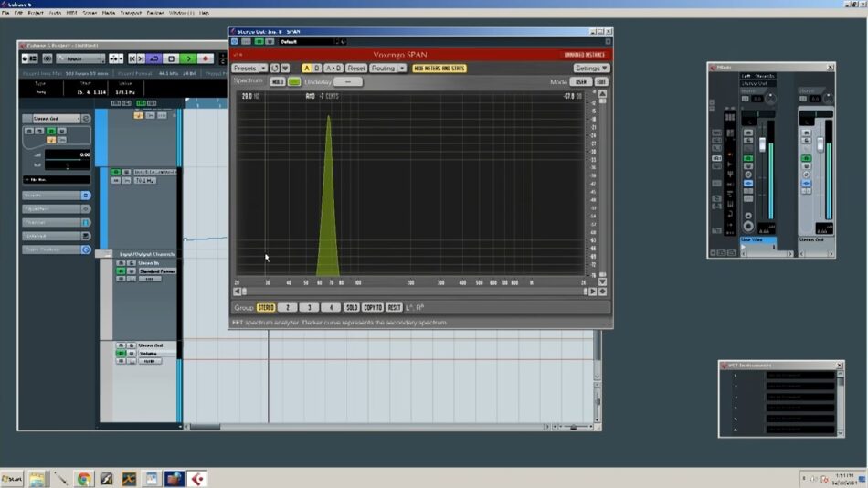Click the Reset button in SPAN toolbar

coord(356,69)
